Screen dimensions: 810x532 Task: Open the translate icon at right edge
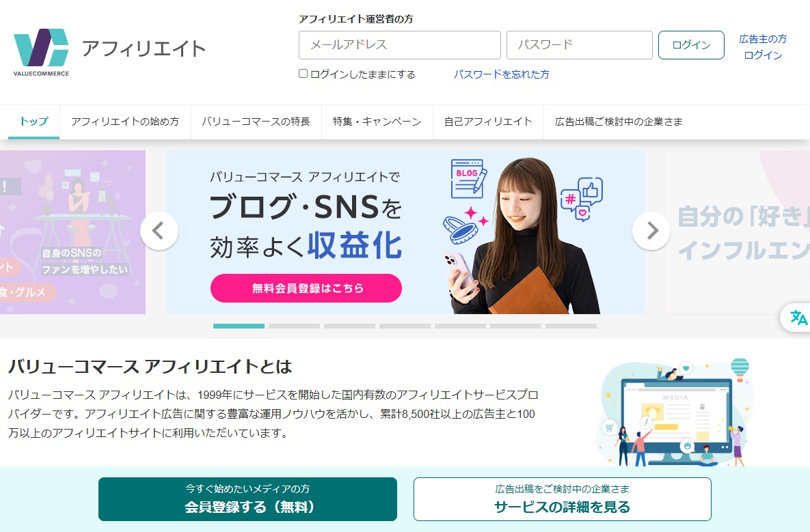coord(798,318)
